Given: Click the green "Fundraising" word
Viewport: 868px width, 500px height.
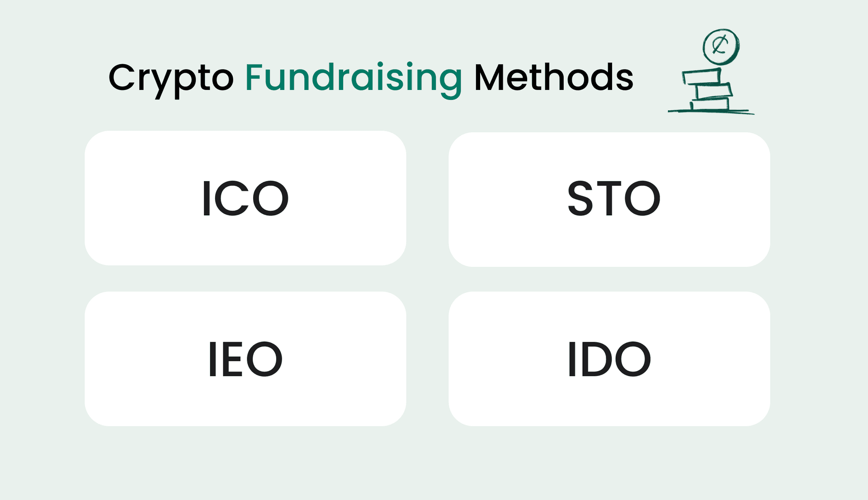Looking at the screenshot, I should point(353,78).
